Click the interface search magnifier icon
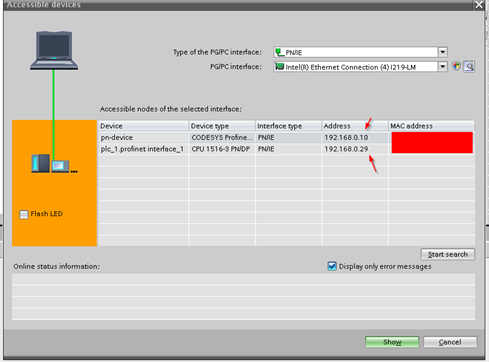489x362 pixels. (x=469, y=67)
